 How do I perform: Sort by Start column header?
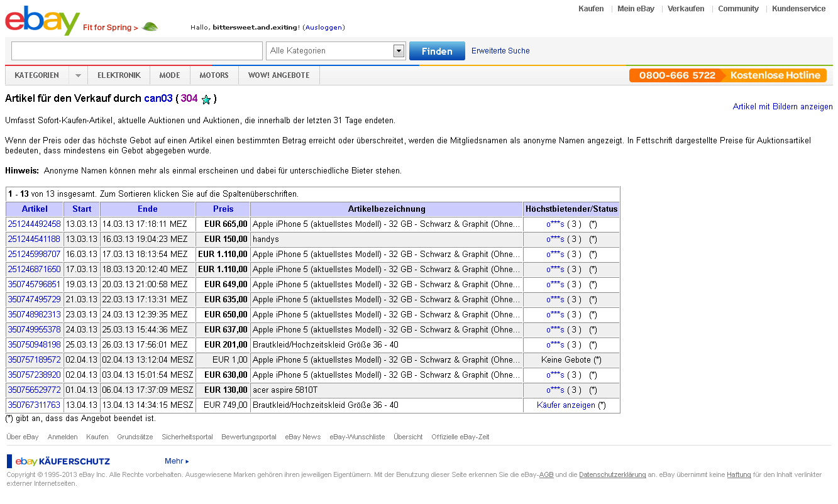82,209
